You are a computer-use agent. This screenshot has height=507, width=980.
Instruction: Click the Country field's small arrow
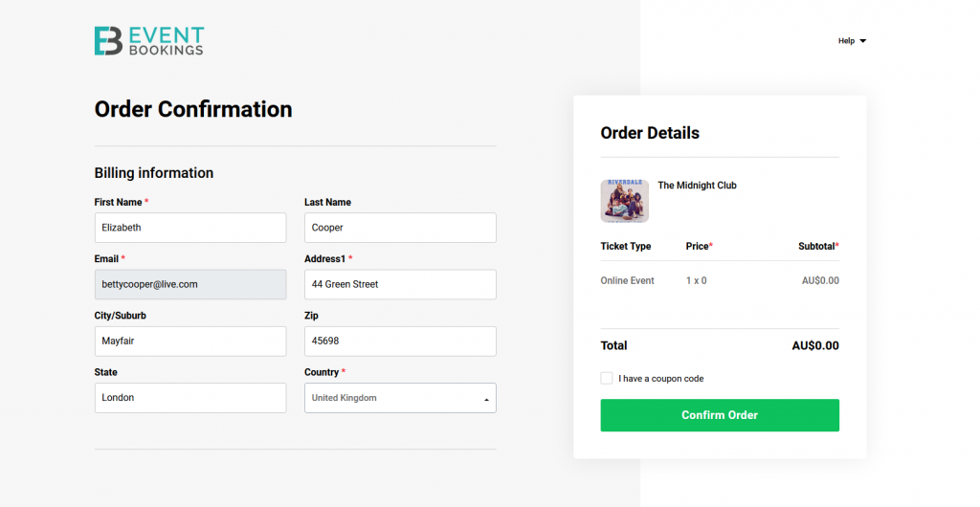pyautogui.click(x=486, y=400)
